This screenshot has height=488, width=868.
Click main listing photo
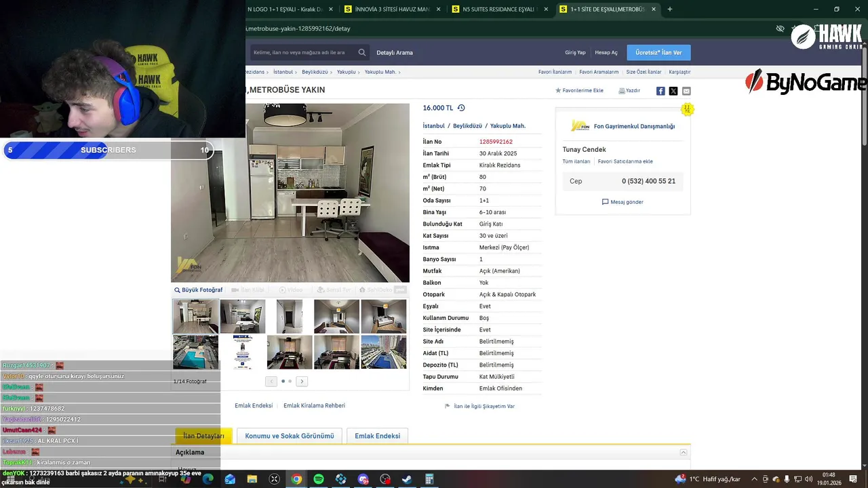(x=290, y=192)
